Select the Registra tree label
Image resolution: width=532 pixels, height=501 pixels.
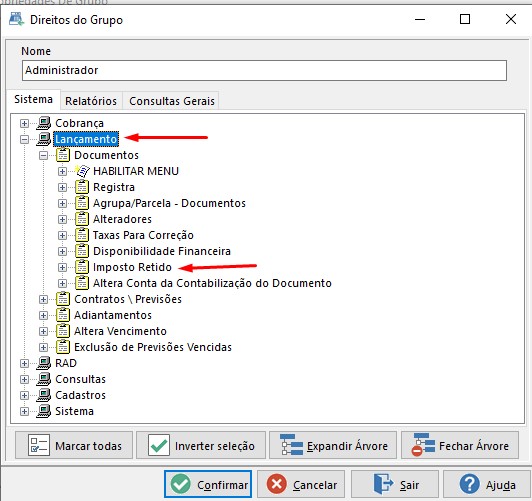(x=114, y=187)
